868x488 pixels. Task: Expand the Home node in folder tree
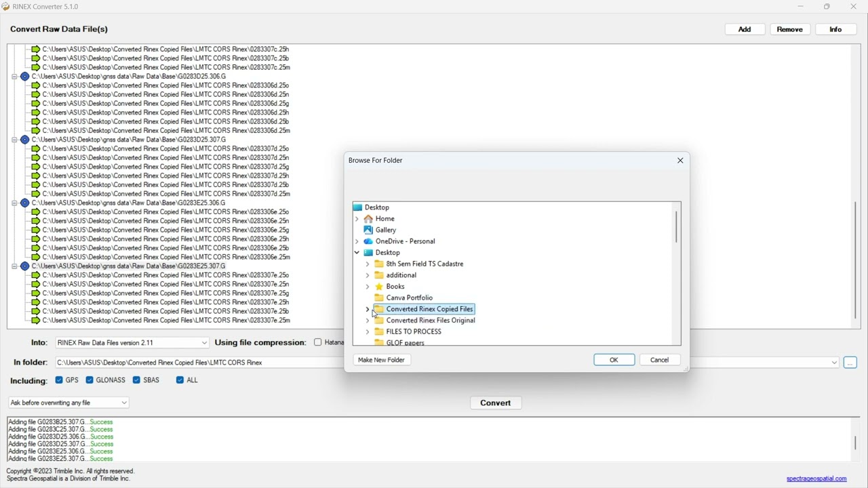357,219
